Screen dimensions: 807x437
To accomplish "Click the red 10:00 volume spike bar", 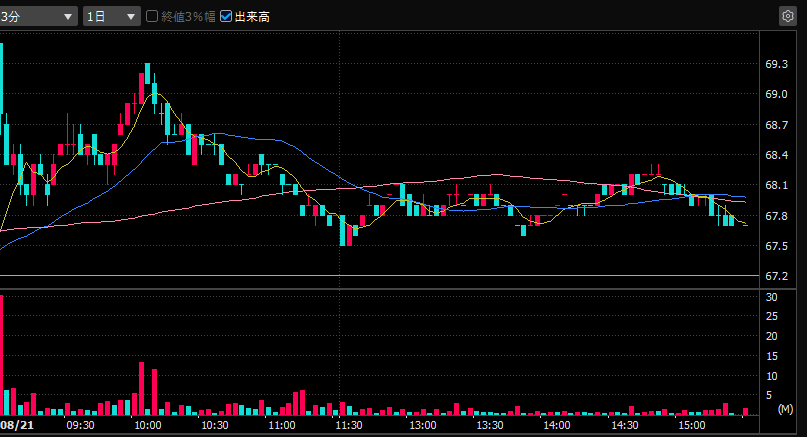I will pos(142,389).
